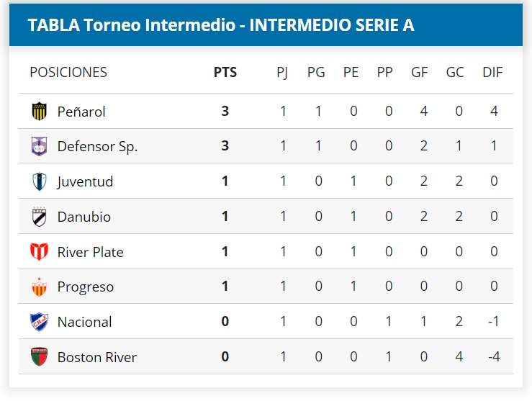Select the Boston River team name
Image resolution: width=532 pixels, height=401 pixels.
[x=96, y=357]
